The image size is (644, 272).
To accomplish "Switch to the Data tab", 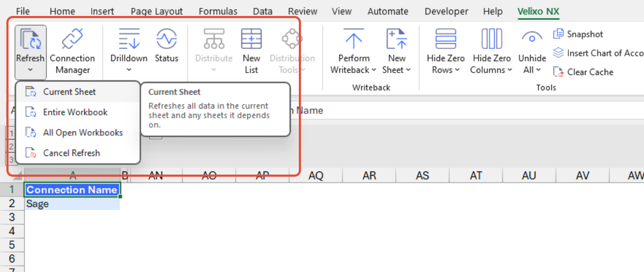I will point(263,11).
